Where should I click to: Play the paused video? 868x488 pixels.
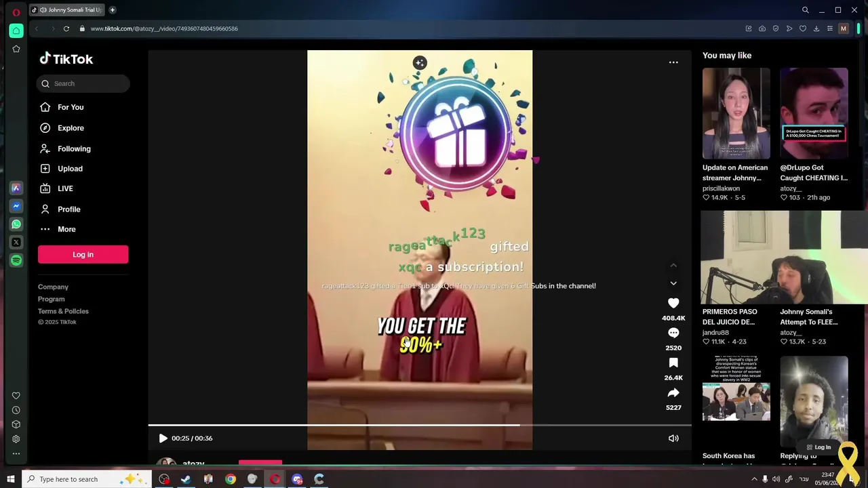pyautogui.click(x=163, y=438)
